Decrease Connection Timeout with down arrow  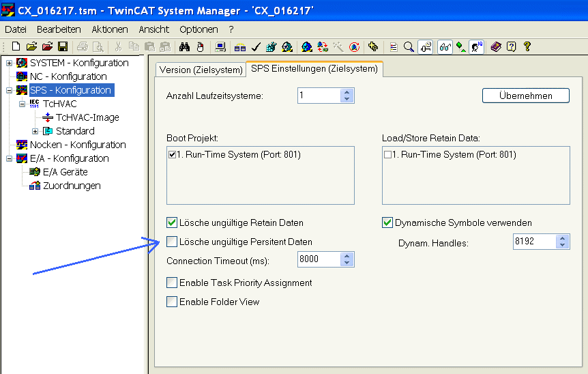coord(347,263)
